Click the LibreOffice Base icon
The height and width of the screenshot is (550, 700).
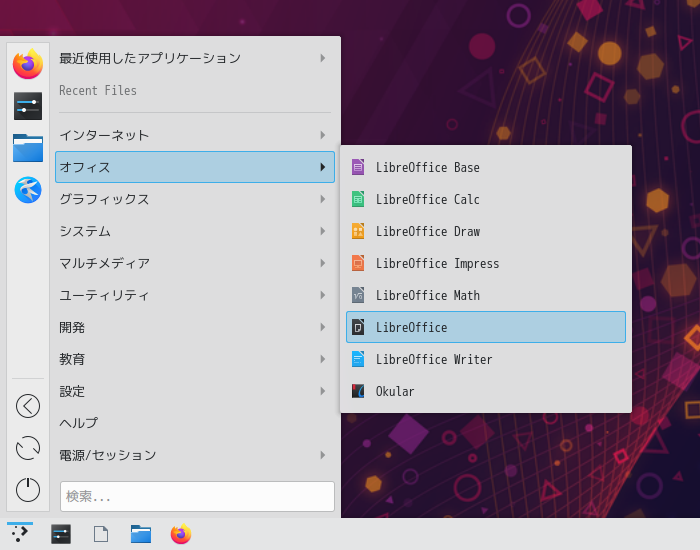358,167
